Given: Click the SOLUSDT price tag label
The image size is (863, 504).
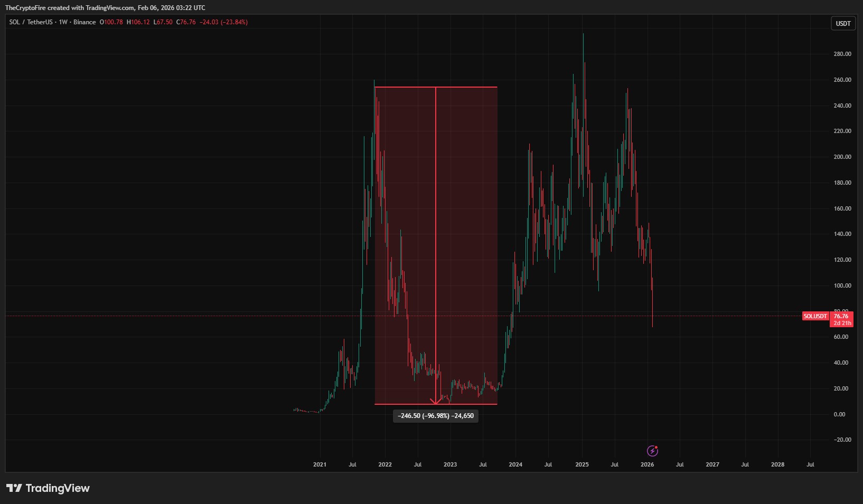Looking at the screenshot, I should pyautogui.click(x=815, y=316).
